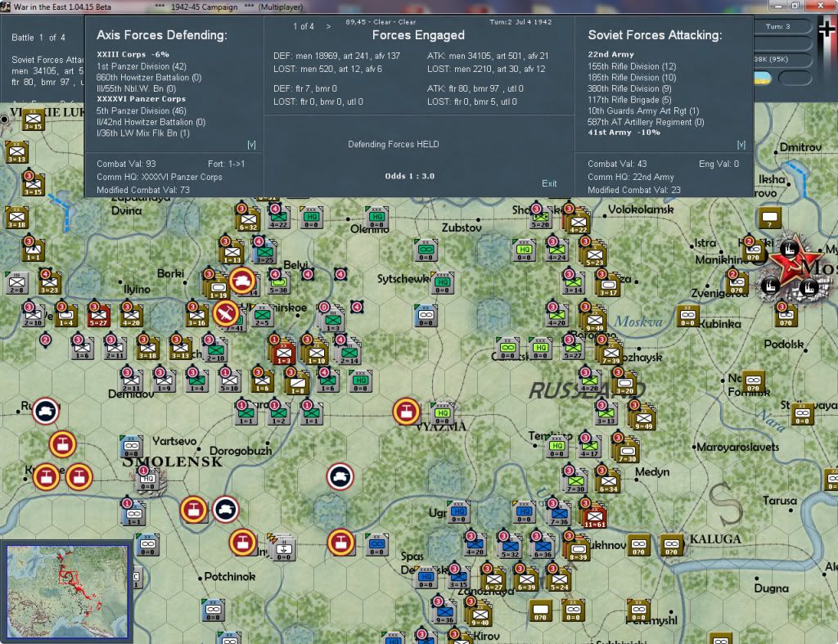Click the Maroyaroslavets town label
The width and height of the screenshot is (838, 644).
tap(738, 447)
